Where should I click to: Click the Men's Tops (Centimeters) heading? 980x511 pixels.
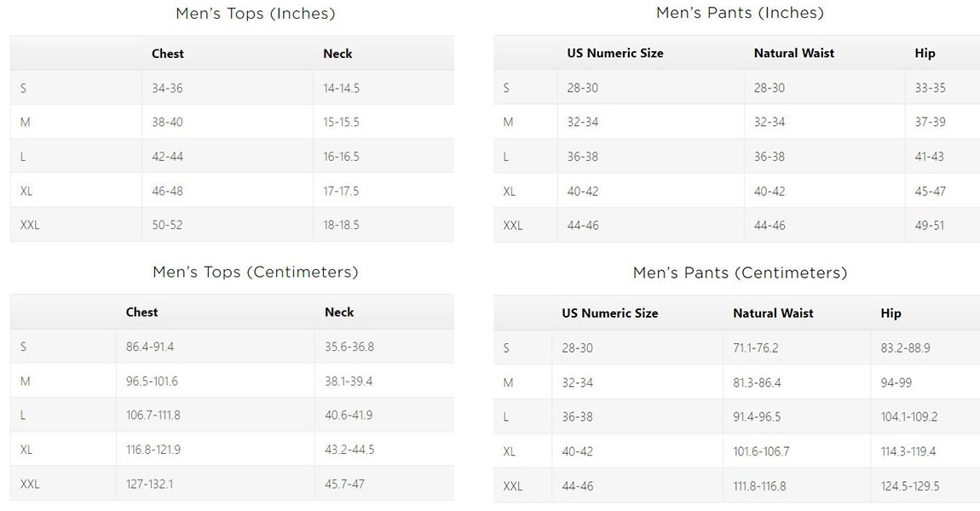(255, 273)
